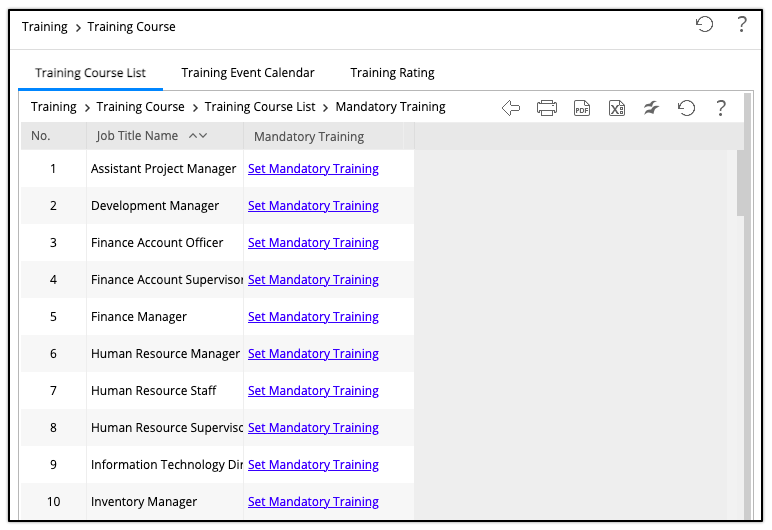Print the mandatory training list
The height and width of the screenshot is (530, 772).
click(547, 107)
